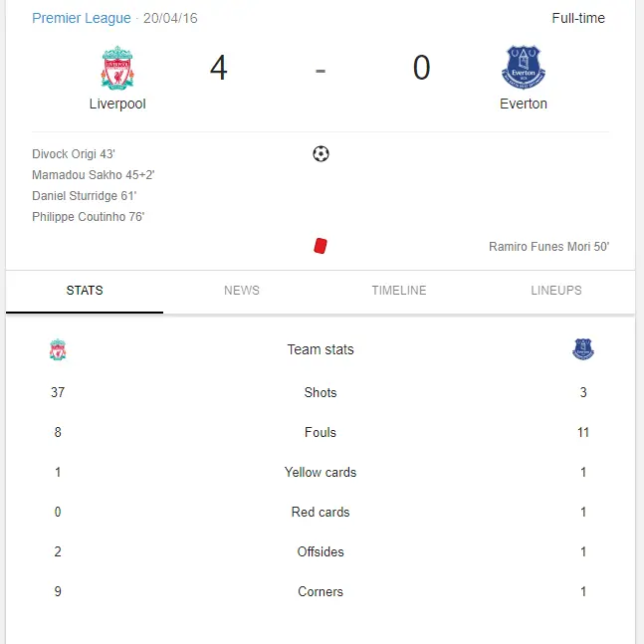Screen dimensions: 644x644
Task: Click goal scorer Divock Origi 43'
Action: pos(74,154)
